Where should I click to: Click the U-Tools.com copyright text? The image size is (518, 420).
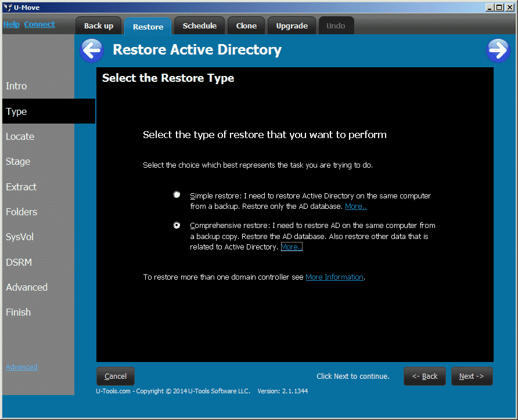[173, 391]
